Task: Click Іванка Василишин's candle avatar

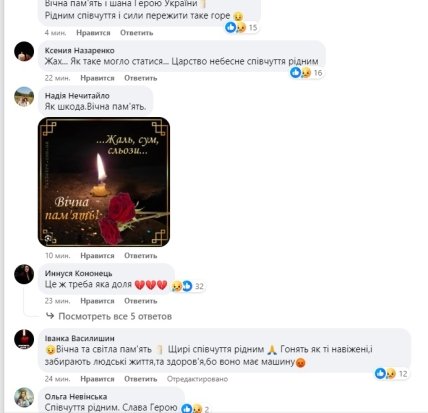Action: point(24,339)
